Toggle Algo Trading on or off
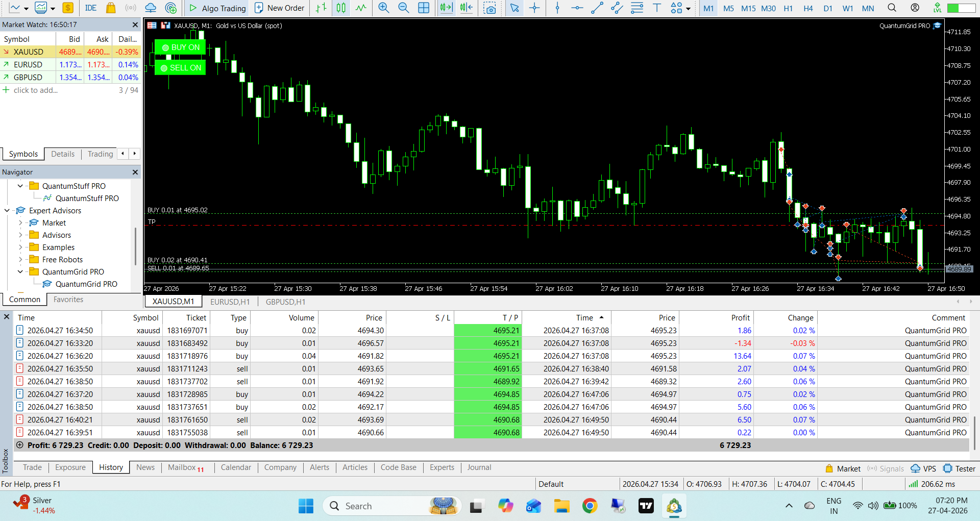This screenshot has width=980, height=521. click(217, 8)
